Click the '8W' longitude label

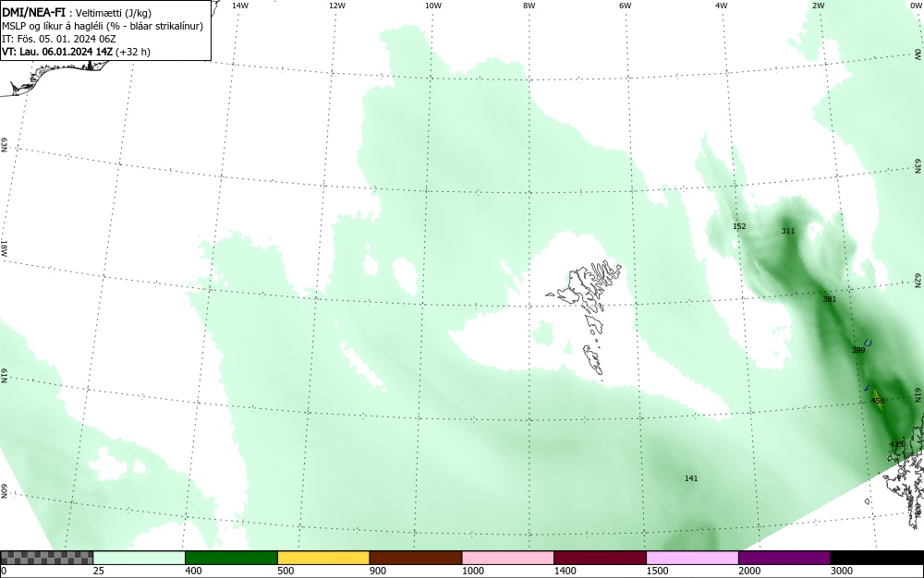click(x=529, y=6)
